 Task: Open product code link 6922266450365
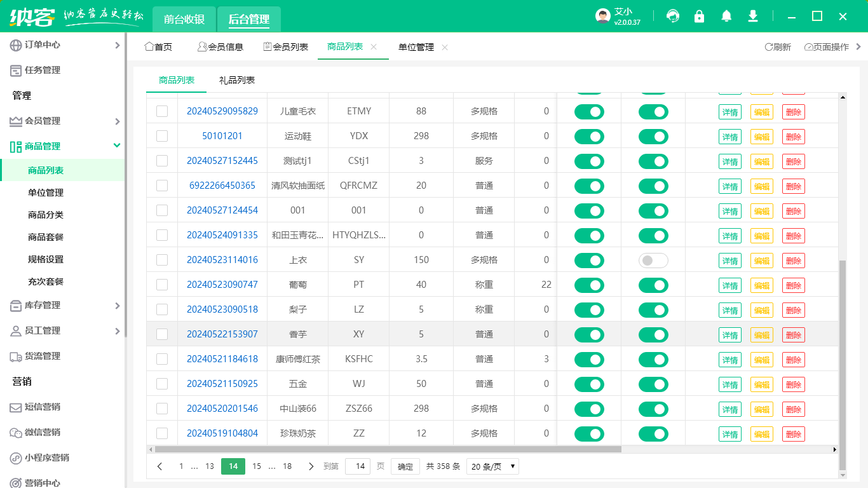click(x=222, y=186)
